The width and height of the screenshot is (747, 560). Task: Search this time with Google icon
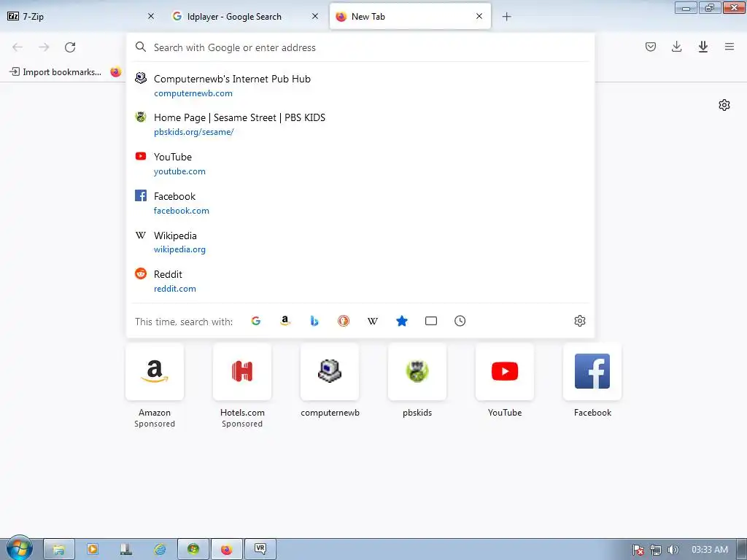click(x=256, y=321)
